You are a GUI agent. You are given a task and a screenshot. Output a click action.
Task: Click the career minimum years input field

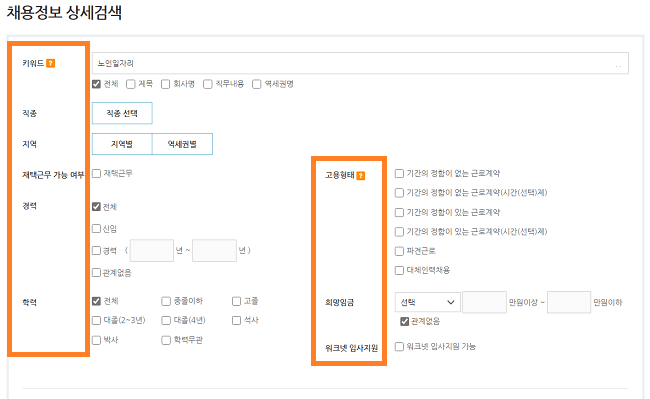(x=152, y=250)
